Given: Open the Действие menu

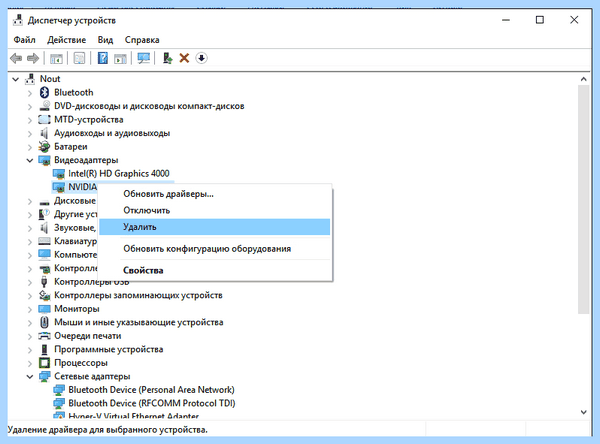Looking at the screenshot, I should click(x=67, y=40).
